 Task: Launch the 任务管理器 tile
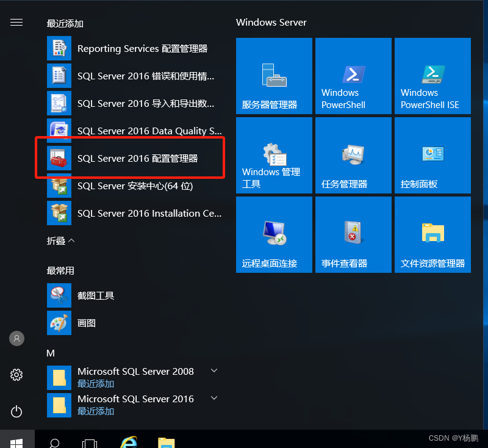tap(353, 156)
